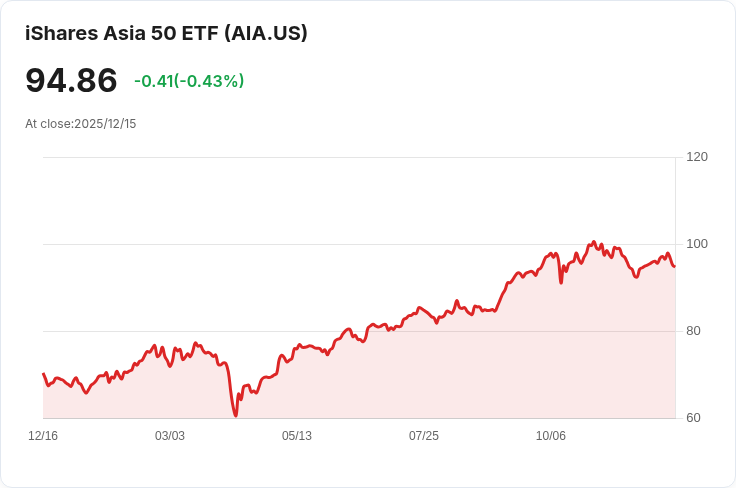The height and width of the screenshot is (488, 736).
Task: Select the 12/16 date axis marker
Action: point(43,436)
